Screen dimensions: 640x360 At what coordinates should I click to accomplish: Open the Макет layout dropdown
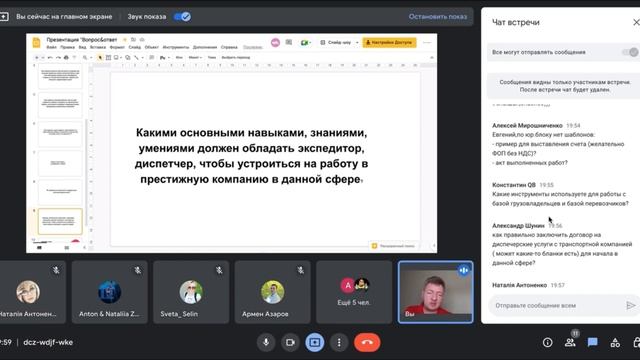tap(195, 58)
